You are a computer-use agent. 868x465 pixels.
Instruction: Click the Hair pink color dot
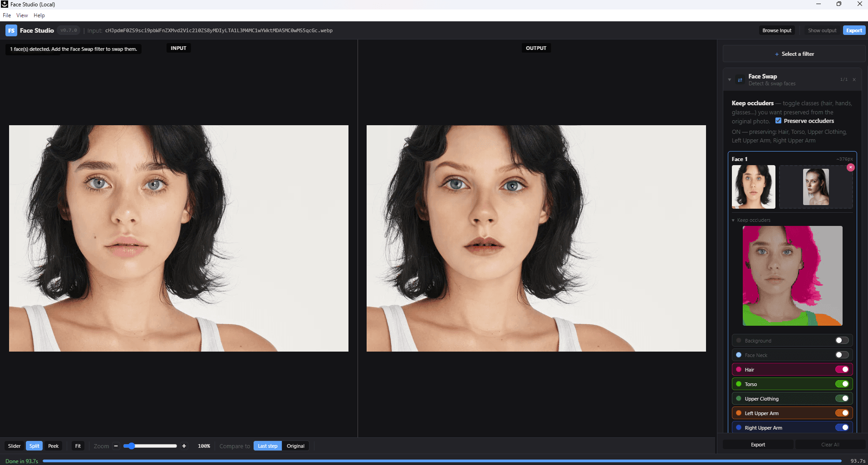pos(739,369)
